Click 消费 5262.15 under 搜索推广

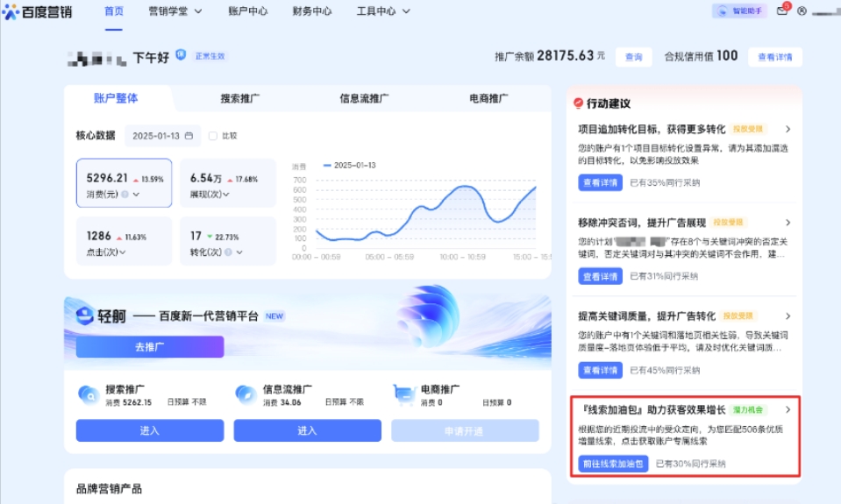point(129,402)
